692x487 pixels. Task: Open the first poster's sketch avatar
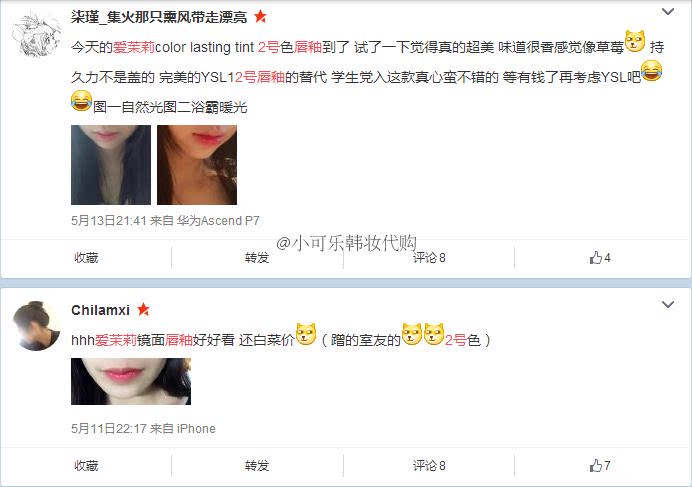(36, 35)
